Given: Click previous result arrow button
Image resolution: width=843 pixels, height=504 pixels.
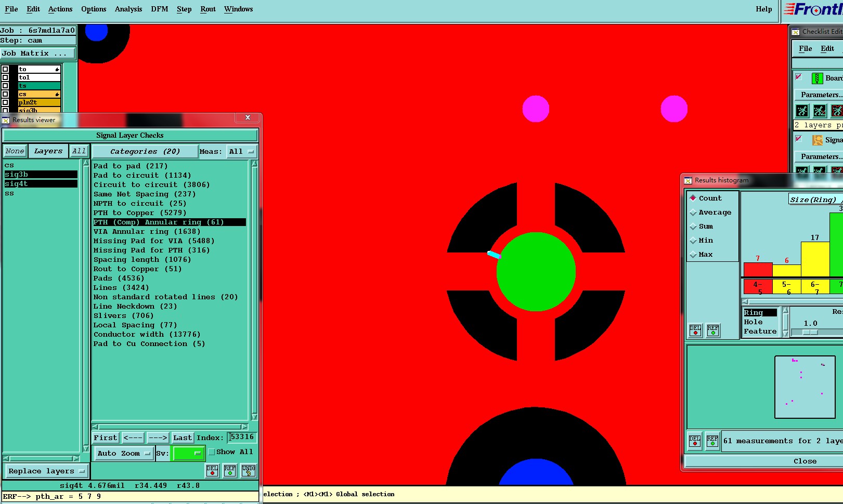Looking at the screenshot, I should 133,437.
